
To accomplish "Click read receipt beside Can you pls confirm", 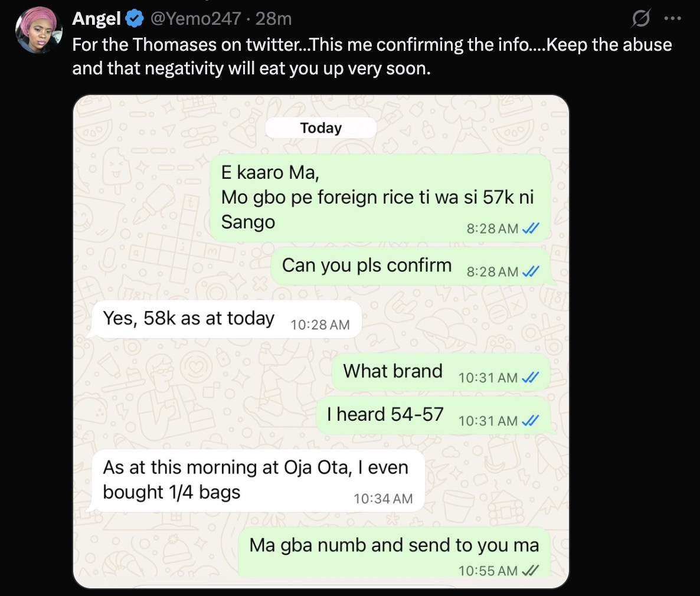I will 531,271.
